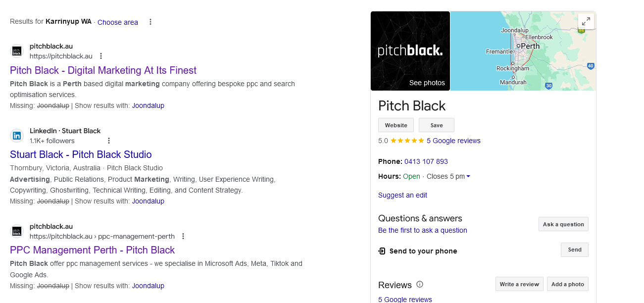
Task: Click Choose area link
Action: [118, 22]
